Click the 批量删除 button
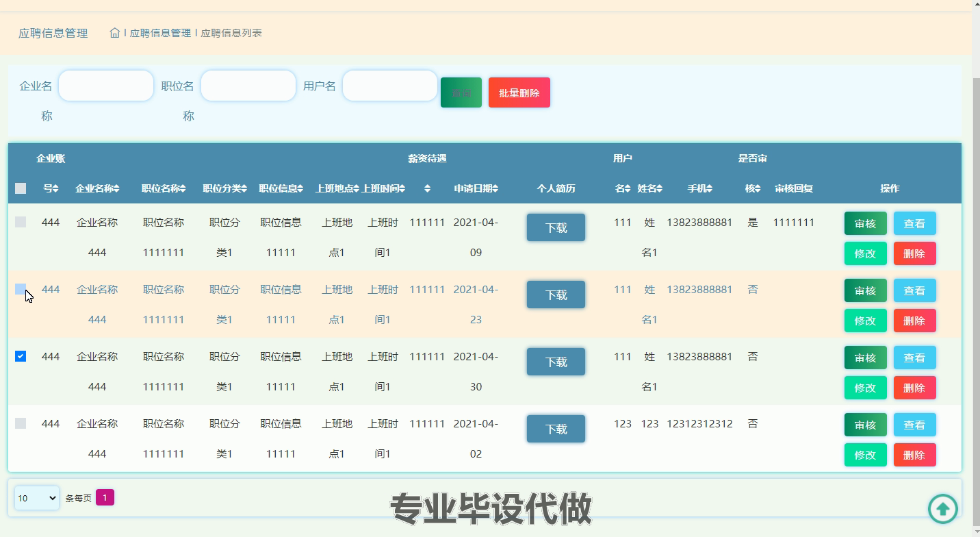Image resolution: width=980 pixels, height=537 pixels. click(519, 92)
